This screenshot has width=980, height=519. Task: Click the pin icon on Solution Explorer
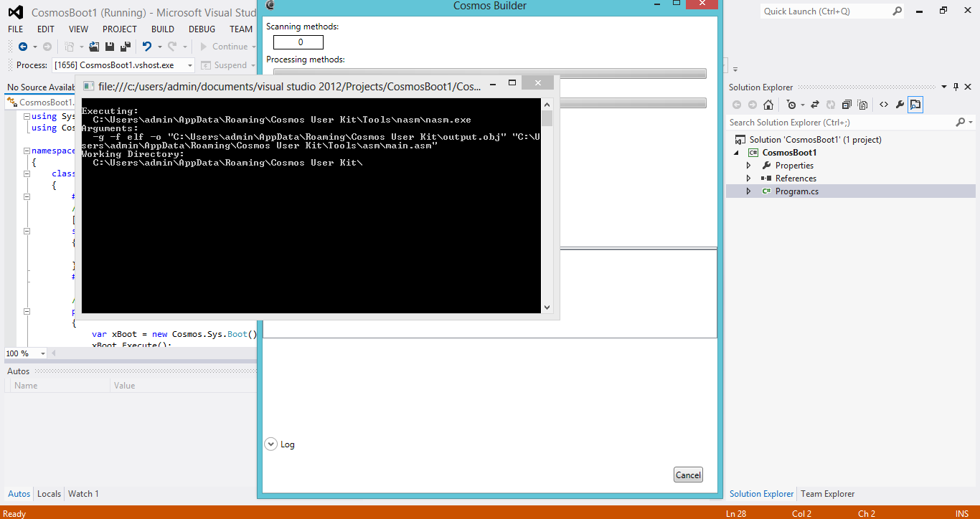click(955, 87)
